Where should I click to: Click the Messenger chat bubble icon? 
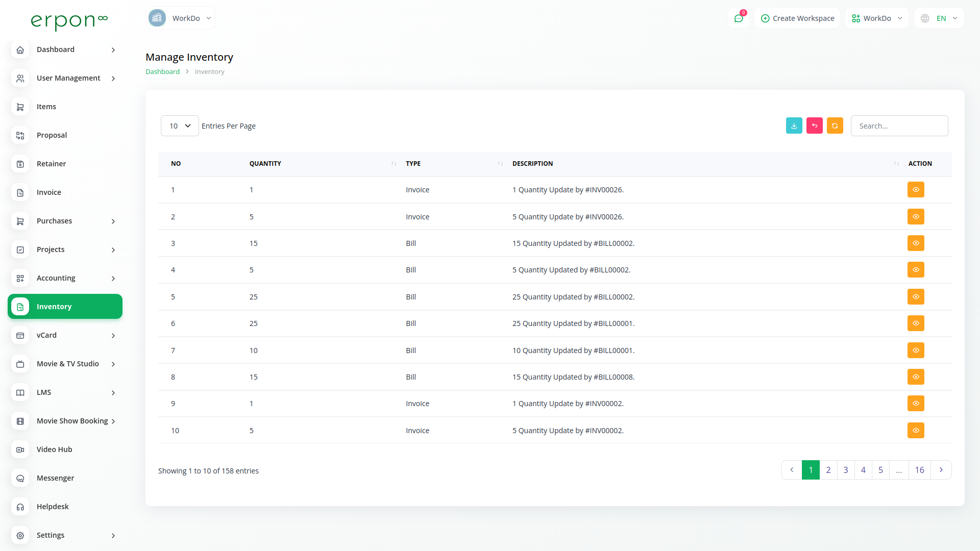coord(20,478)
